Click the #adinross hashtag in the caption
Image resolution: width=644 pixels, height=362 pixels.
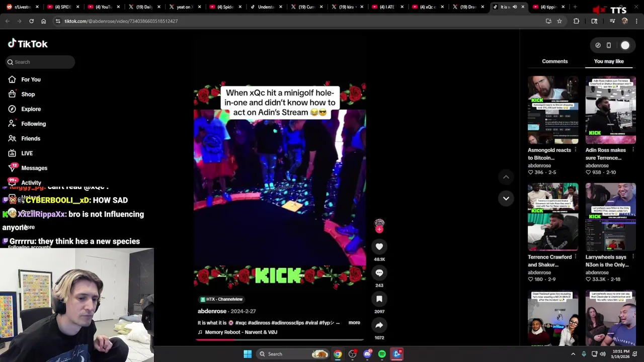coord(259,323)
